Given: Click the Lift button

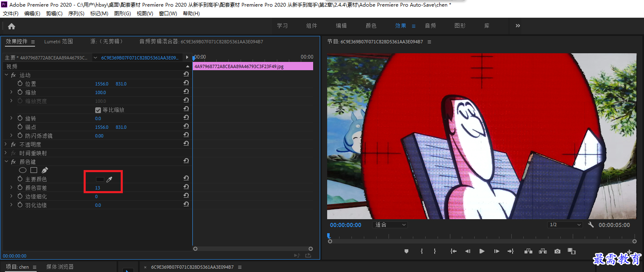Looking at the screenshot, I should pyautogui.click(x=528, y=251).
